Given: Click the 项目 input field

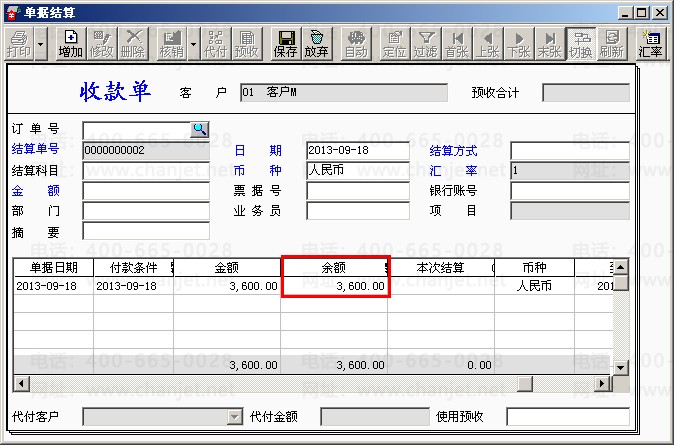Looking at the screenshot, I should 570,211.
